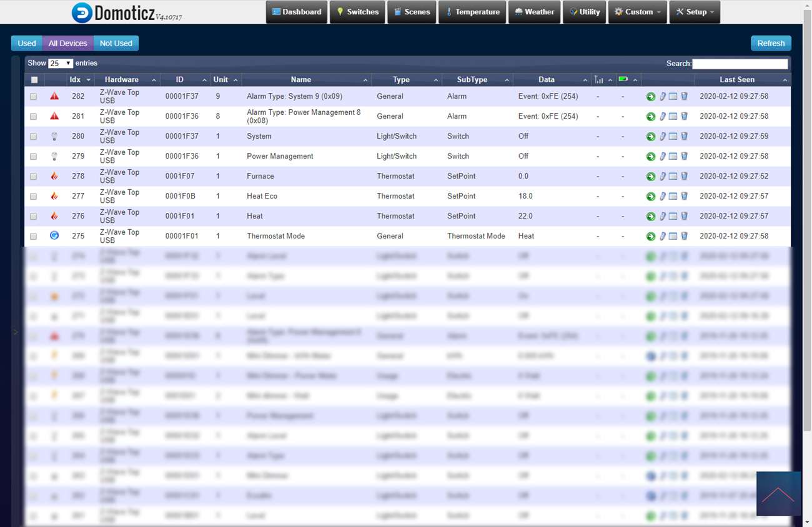
Task: Expand the Setup menu dropdown
Action: click(695, 12)
